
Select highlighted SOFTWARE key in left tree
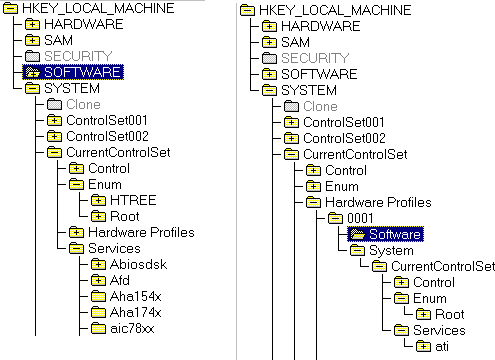[x=73, y=72]
